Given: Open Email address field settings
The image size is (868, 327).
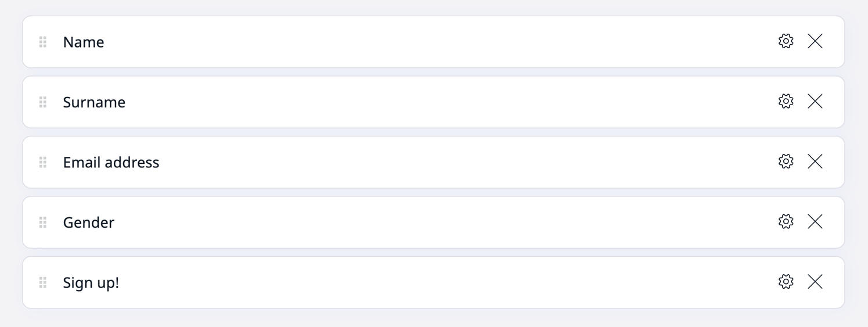Looking at the screenshot, I should tap(786, 161).
